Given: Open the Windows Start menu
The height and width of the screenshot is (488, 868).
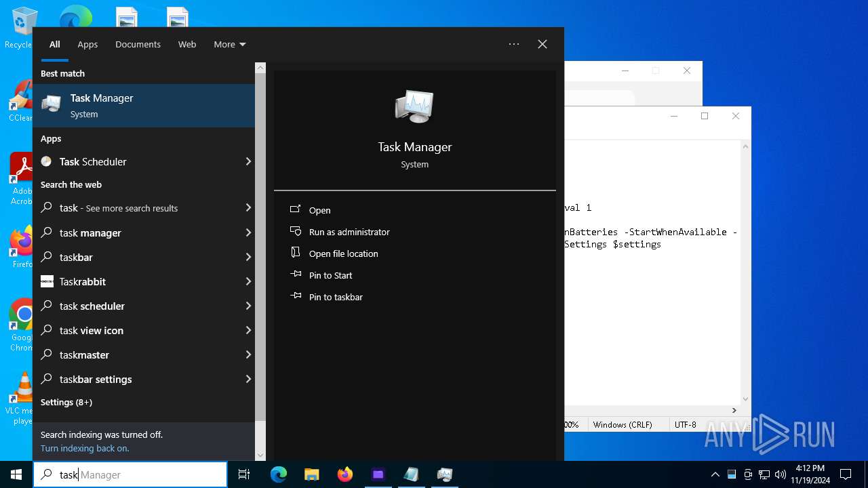Looking at the screenshot, I should [x=16, y=474].
